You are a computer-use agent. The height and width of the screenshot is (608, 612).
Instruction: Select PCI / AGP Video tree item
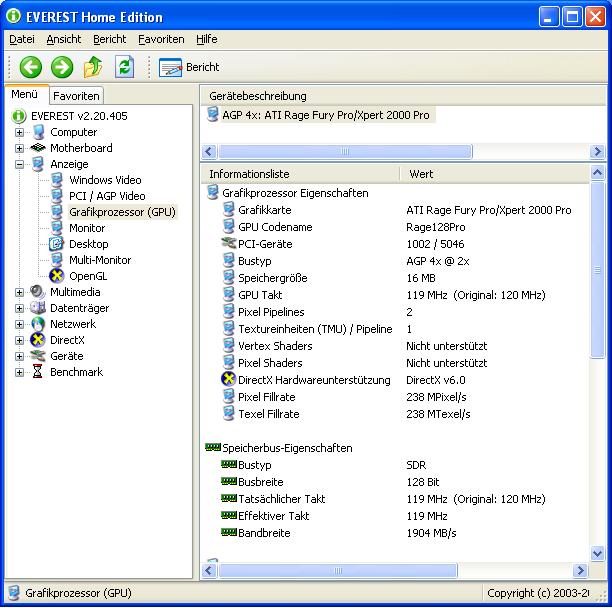[x=107, y=196]
